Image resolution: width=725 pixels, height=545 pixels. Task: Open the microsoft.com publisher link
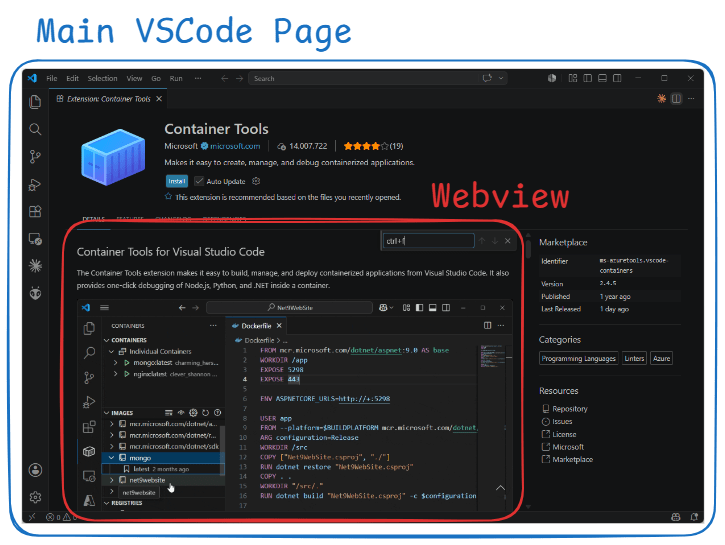[235, 146]
